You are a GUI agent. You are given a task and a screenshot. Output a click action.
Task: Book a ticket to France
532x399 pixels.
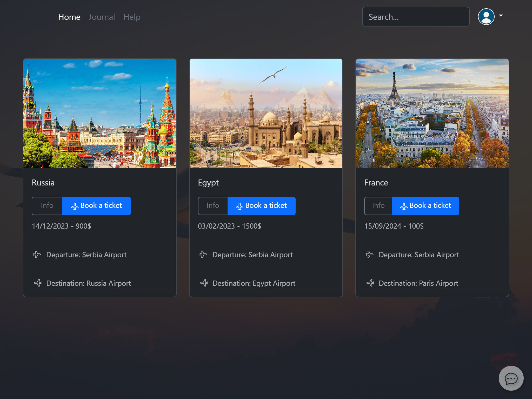[x=425, y=206]
